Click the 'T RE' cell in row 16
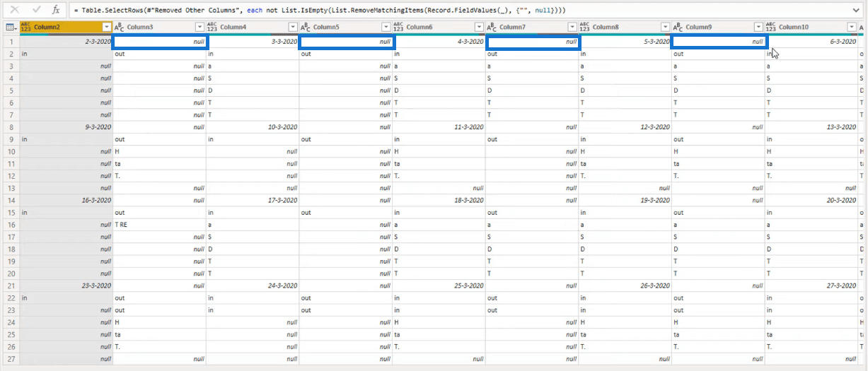868x371 pixels. click(x=159, y=225)
